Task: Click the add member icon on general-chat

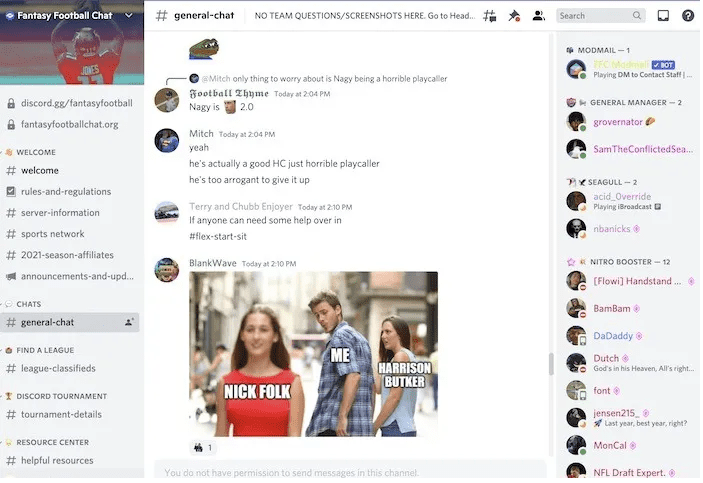Action: (x=129, y=322)
